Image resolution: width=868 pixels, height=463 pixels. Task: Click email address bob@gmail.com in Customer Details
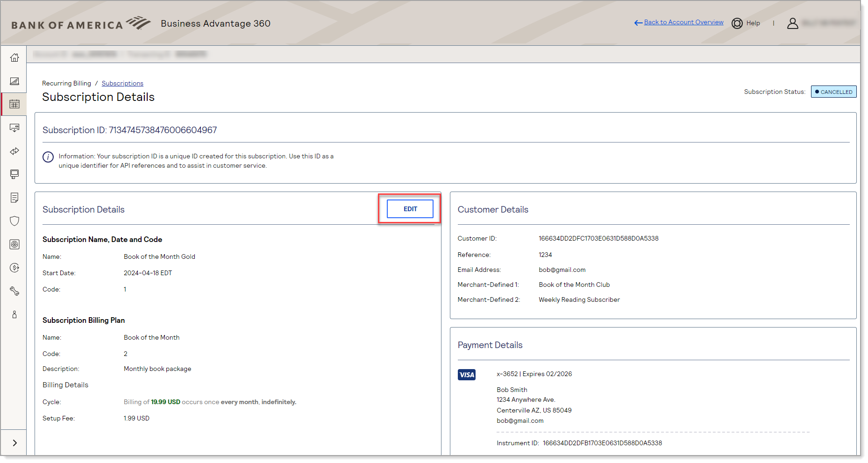tap(562, 270)
